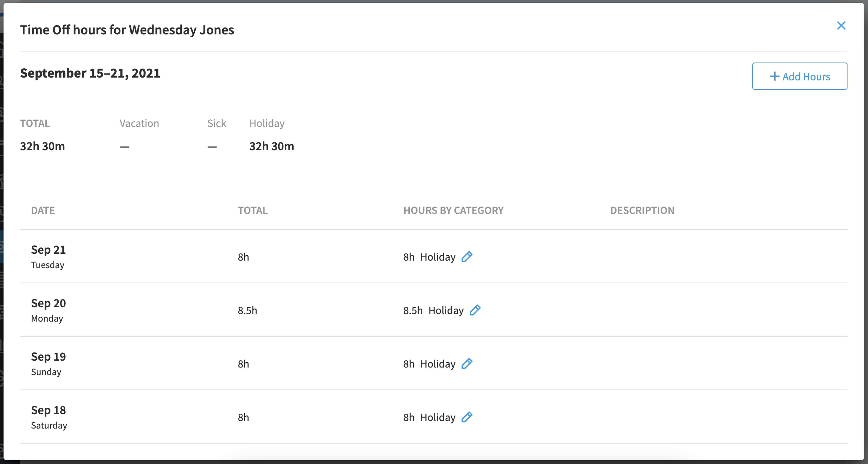
Task: Select the Sep 21 Tuesday date cell
Action: [x=48, y=257]
